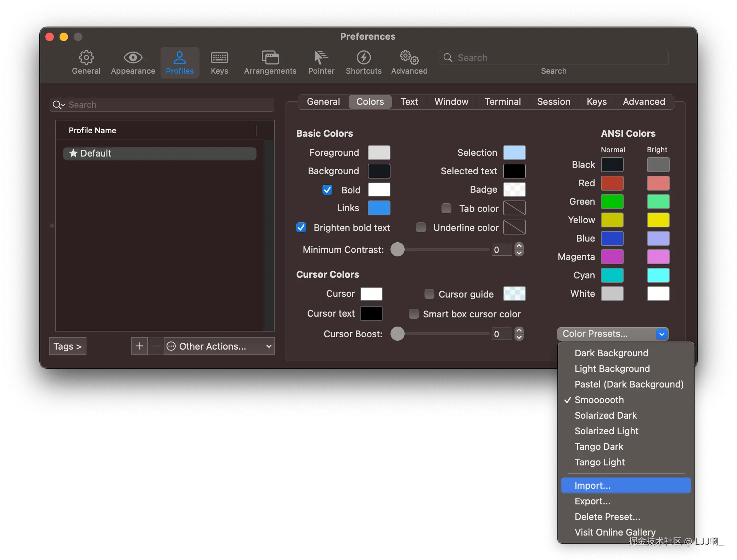Increment the Minimum Contrast stepper up arrow
The width and height of the screenshot is (737, 560).
tap(519, 246)
